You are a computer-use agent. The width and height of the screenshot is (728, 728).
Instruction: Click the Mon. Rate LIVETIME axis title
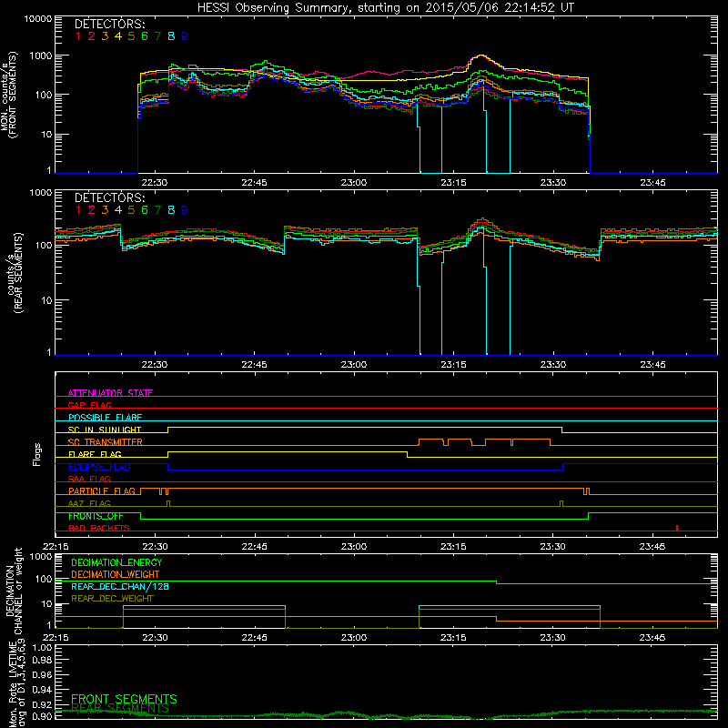coord(16,682)
